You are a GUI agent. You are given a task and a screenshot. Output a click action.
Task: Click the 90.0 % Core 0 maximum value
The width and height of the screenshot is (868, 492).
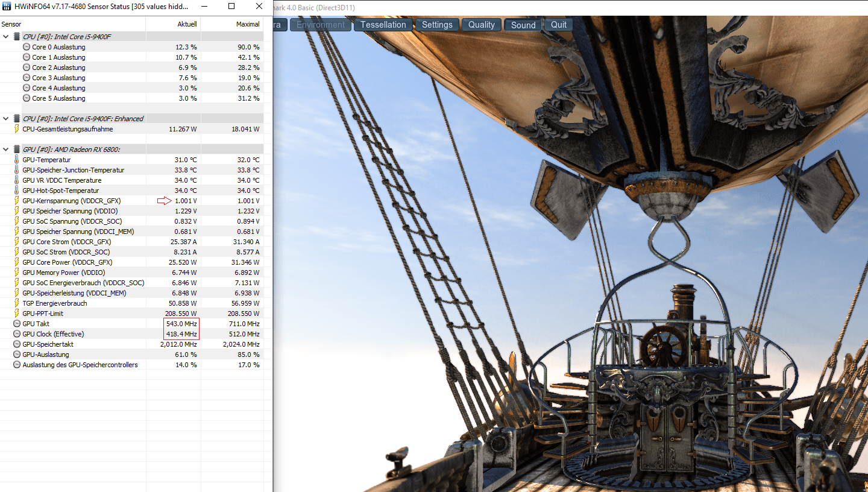point(248,47)
